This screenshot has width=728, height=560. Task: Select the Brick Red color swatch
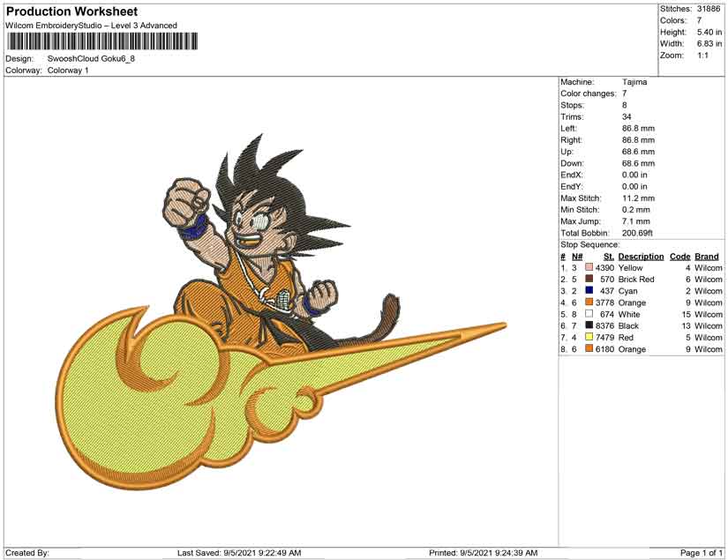pos(589,279)
